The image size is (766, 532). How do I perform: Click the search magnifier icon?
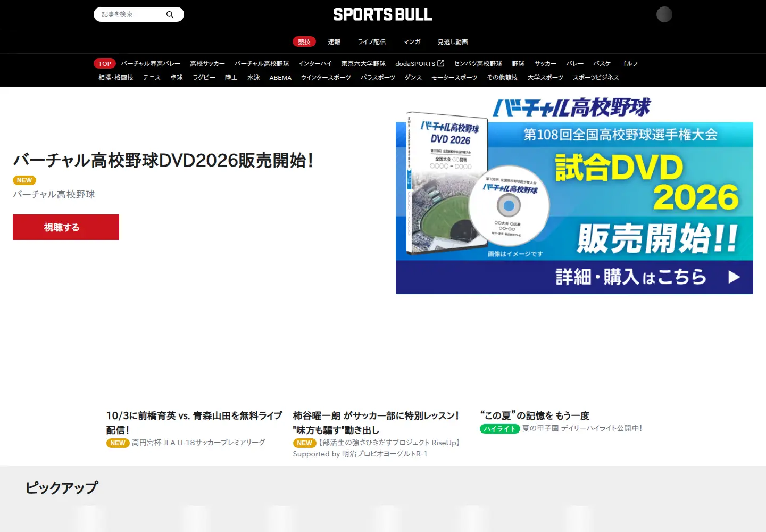coord(170,14)
